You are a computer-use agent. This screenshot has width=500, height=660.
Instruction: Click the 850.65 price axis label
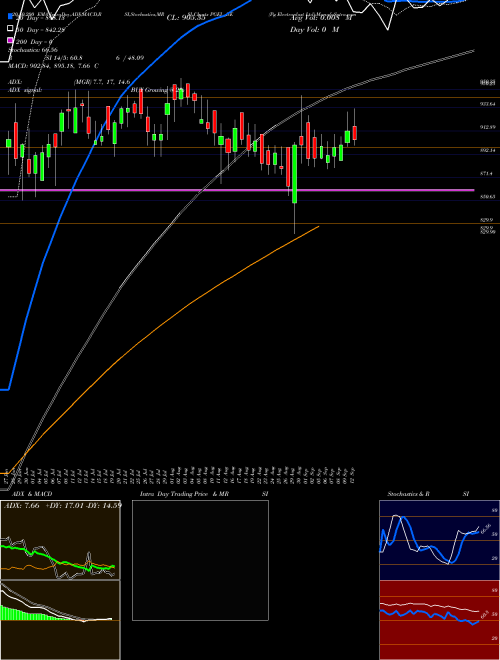pyautogui.click(x=488, y=196)
